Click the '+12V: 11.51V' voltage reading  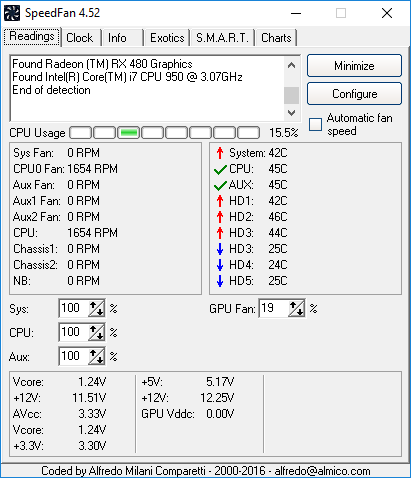pos(59,398)
